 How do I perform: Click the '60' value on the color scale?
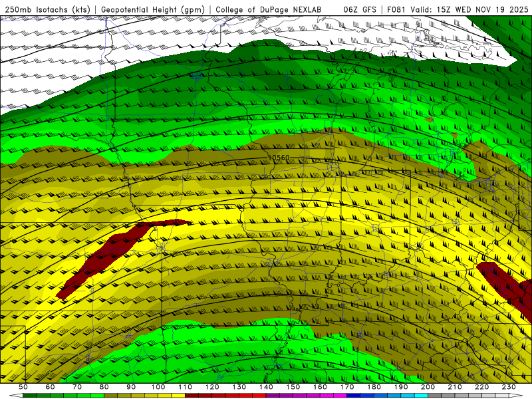[50, 387]
